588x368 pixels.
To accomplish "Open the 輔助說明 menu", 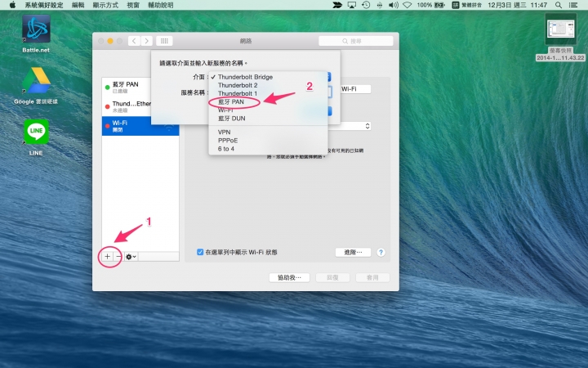I will pos(161,5).
